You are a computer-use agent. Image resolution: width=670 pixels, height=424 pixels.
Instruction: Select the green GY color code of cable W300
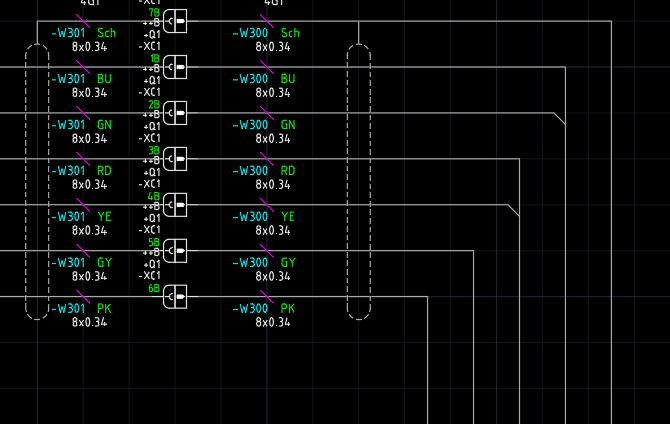pyautogui.click(x=288, y=263)
